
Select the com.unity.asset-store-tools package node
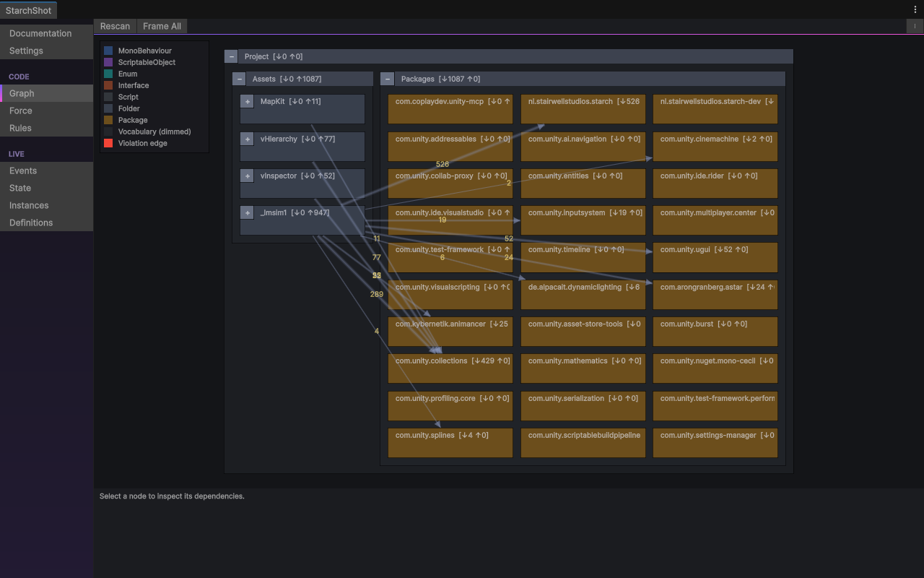pos(583,332)
